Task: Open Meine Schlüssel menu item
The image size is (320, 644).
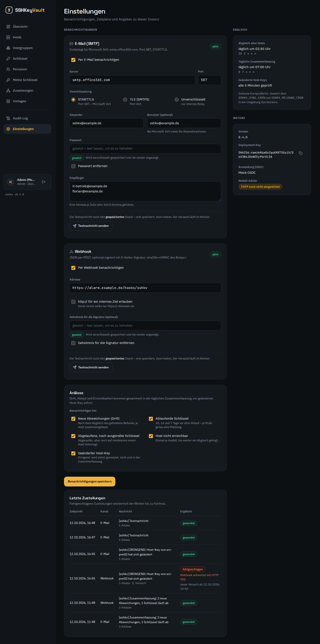Action: point(27,80)
